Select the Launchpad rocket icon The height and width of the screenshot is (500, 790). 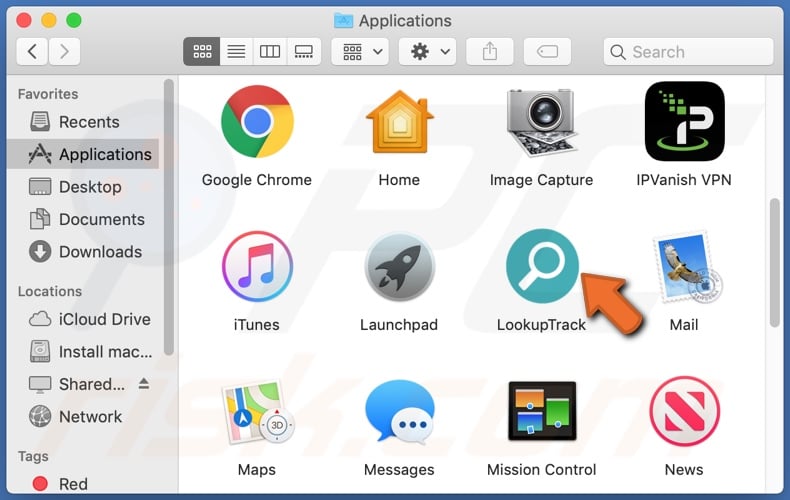[x=400, y=267]
